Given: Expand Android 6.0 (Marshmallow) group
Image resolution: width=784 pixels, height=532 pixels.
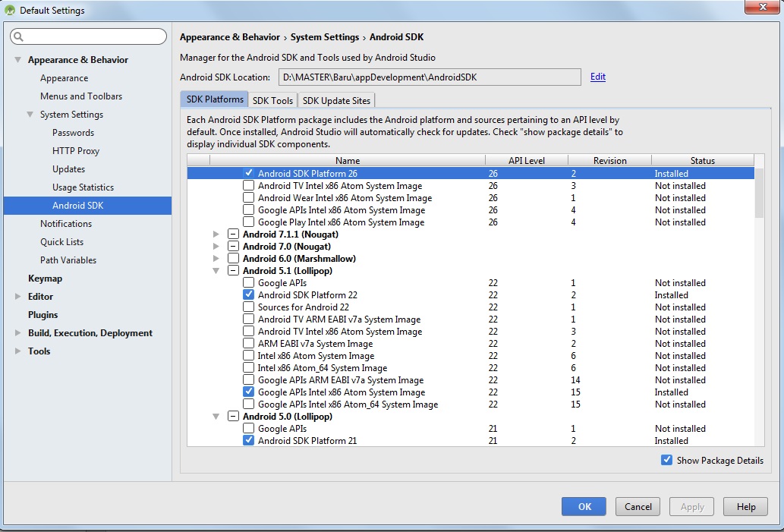Looking at the screenshot, I should point(217,259).
